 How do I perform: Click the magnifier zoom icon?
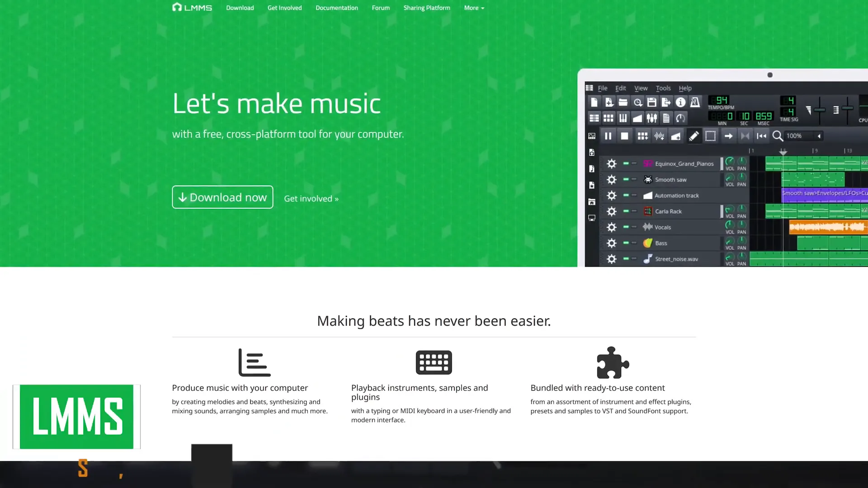click(778, 136)
